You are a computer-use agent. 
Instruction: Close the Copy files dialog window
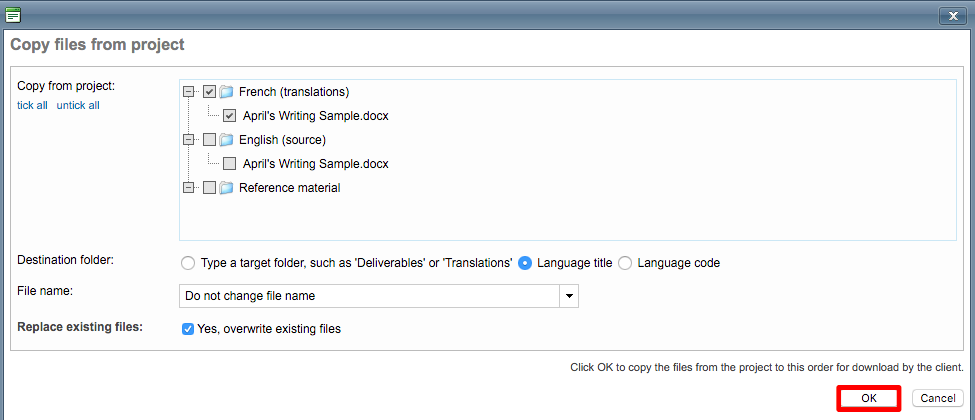pyautogui.click(x=951, y=15)
